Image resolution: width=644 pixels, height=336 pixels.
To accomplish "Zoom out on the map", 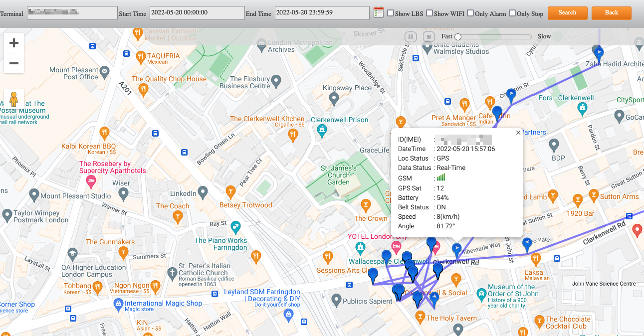I will pos(14,64).
